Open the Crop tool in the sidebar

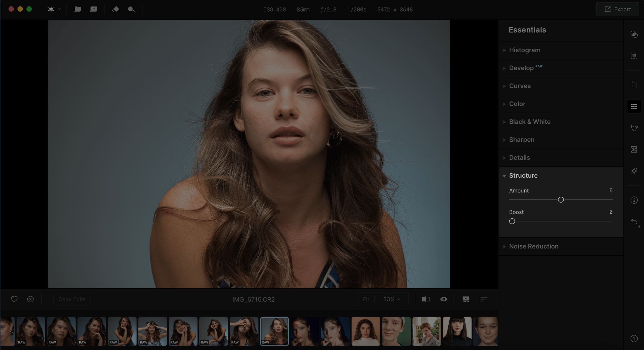pos(634,85)
